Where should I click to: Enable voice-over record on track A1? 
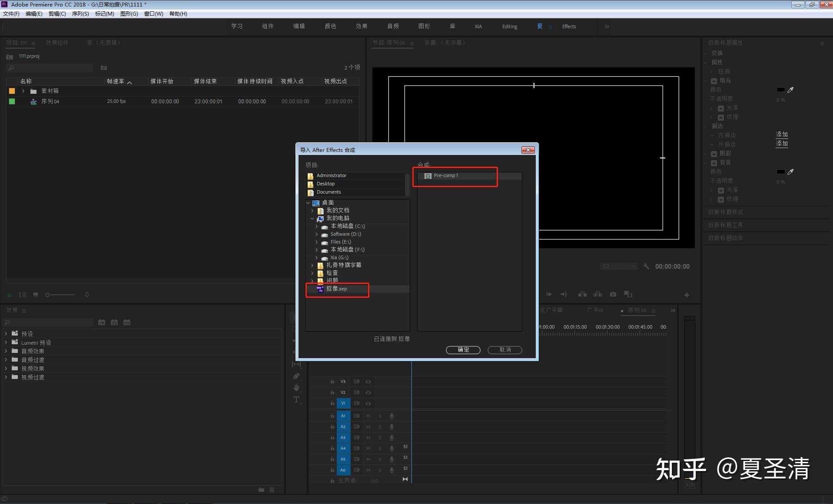392,416
